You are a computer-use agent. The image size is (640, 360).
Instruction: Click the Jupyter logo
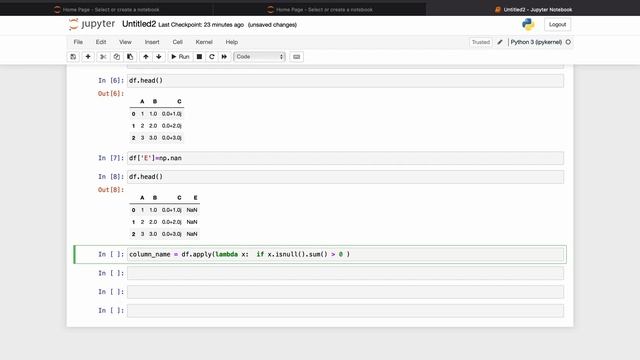[x=92, y=24]
